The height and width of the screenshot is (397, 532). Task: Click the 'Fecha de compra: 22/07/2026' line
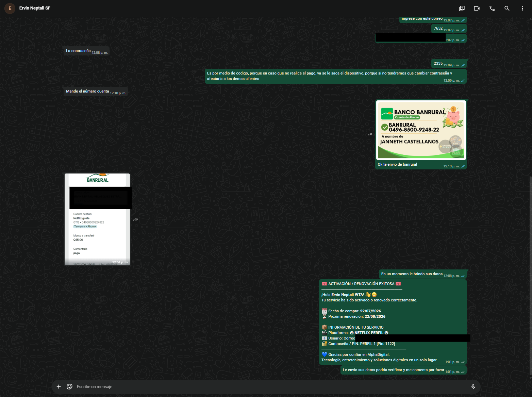[351, 311]
